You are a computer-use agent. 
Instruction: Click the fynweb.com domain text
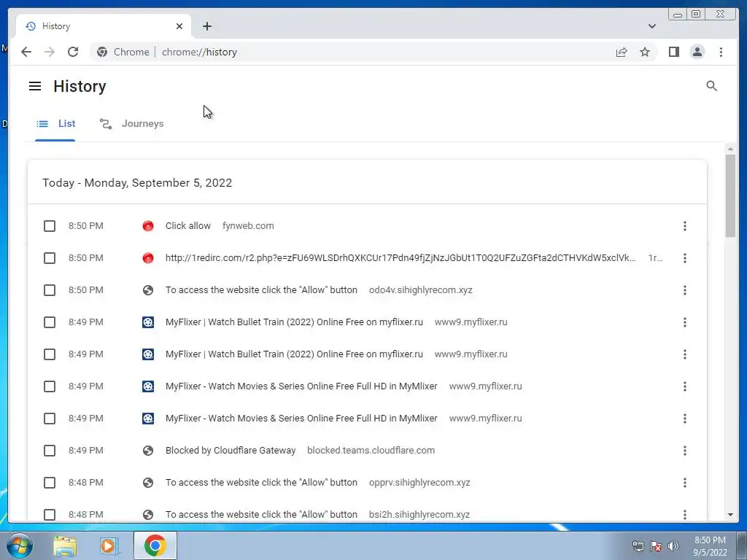point(248,226)
